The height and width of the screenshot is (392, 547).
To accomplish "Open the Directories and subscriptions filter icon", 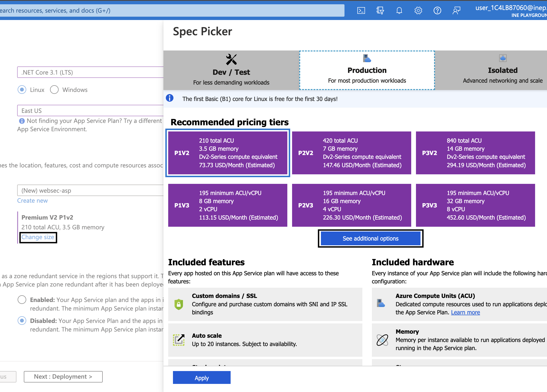I will (380, 11).
